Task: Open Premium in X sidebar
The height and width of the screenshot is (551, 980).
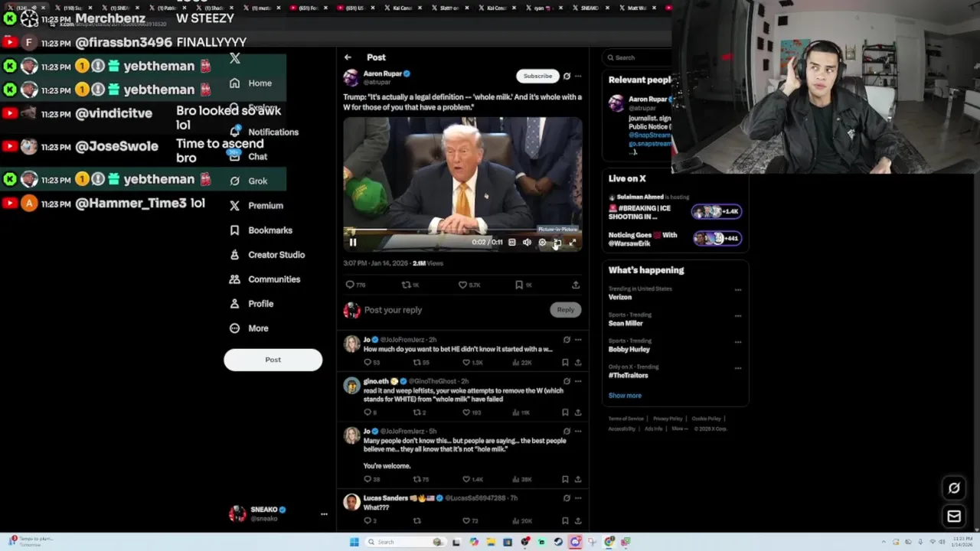Action: coord(256,205)
